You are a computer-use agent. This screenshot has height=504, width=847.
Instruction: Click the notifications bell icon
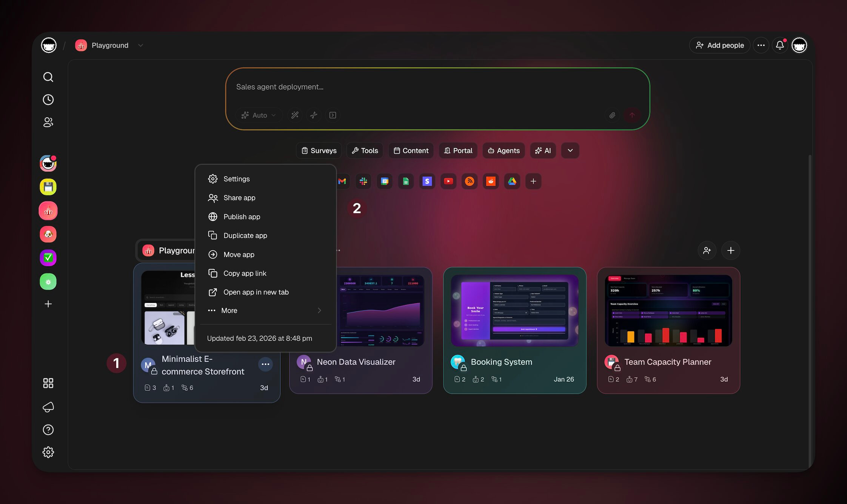[x=780, y=45]
